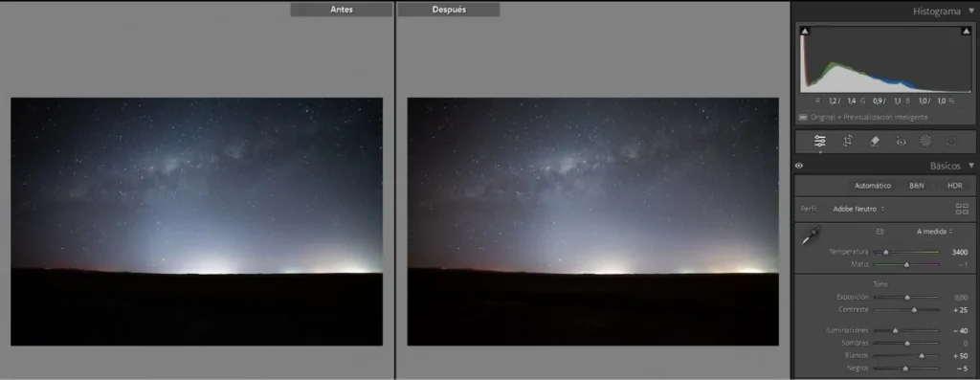Click the Original + Previsualización inteligente text
The image size is (980, 380).
tap(869, 117)
